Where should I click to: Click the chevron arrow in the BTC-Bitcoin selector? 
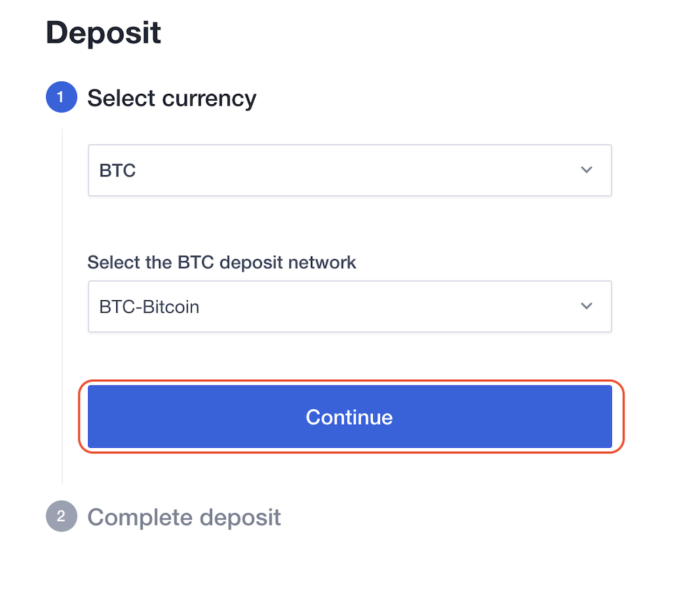587,306
